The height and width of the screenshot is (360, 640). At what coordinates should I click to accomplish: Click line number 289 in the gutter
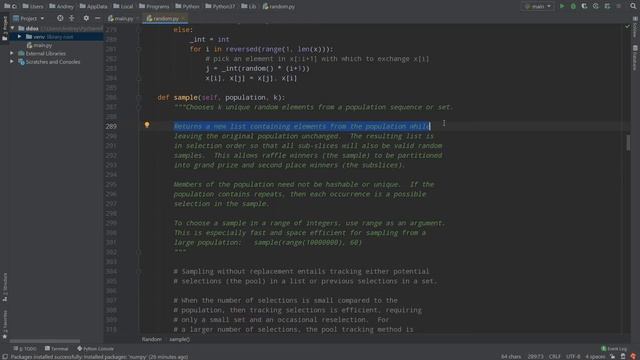tap(111, 127)
